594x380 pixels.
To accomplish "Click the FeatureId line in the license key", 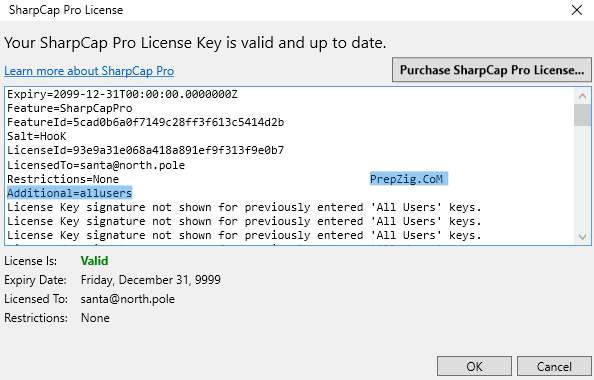I will 145,122.
